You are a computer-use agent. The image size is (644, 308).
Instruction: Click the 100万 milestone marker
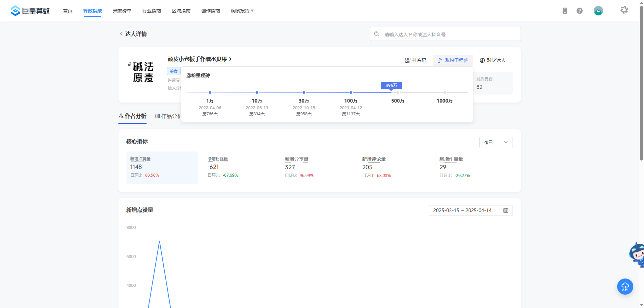click(351, 93)
